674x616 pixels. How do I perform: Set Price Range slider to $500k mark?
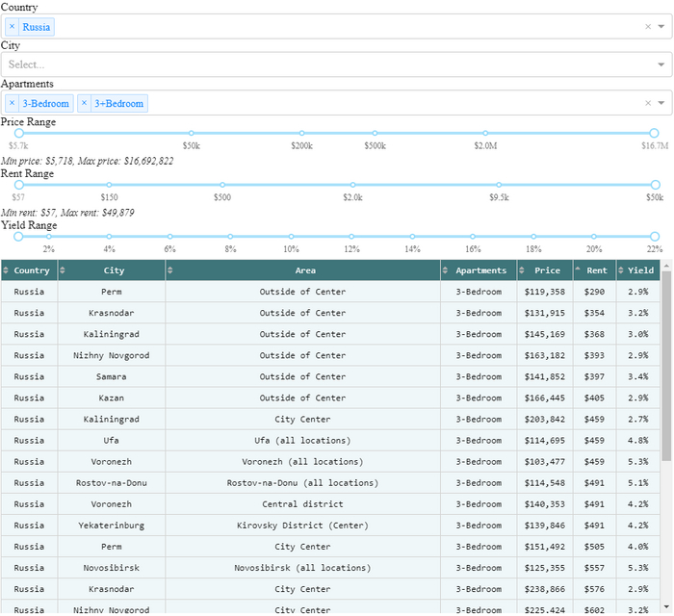pos(375,134)
